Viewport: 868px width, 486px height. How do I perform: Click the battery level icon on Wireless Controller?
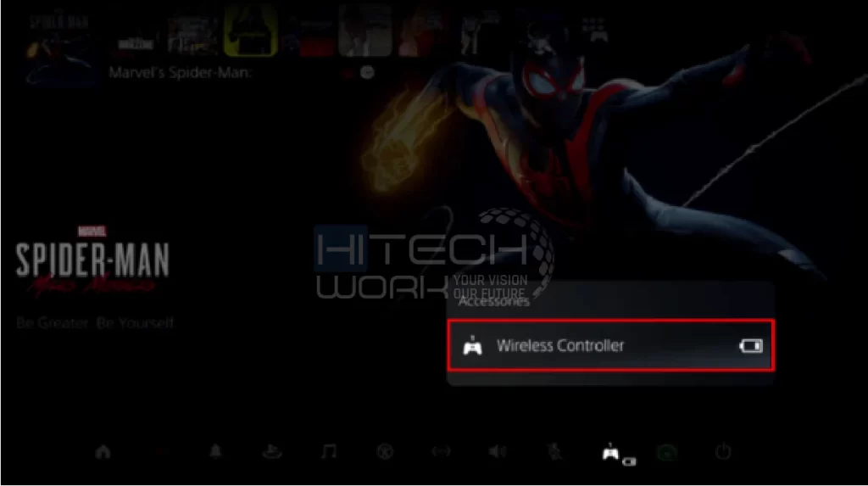751,346
